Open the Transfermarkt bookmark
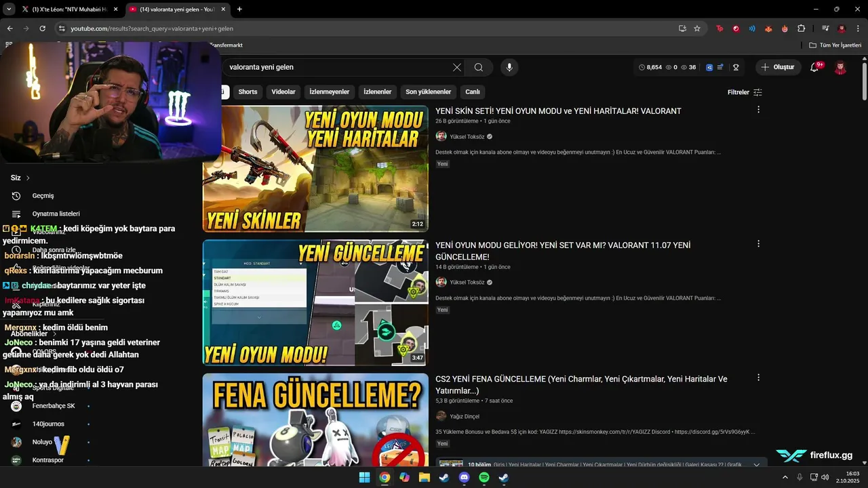This screenshot has width=868, height=488. [226, 45]
